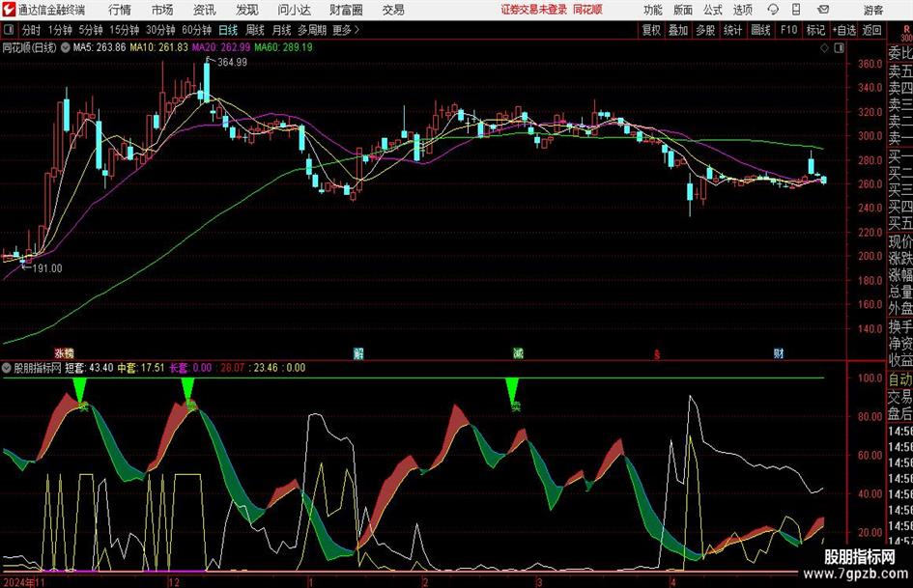The width and height of the screenshot is (913, 588).
Task: Switch to the 周线 weekly tab
Action: pos(255,30)
